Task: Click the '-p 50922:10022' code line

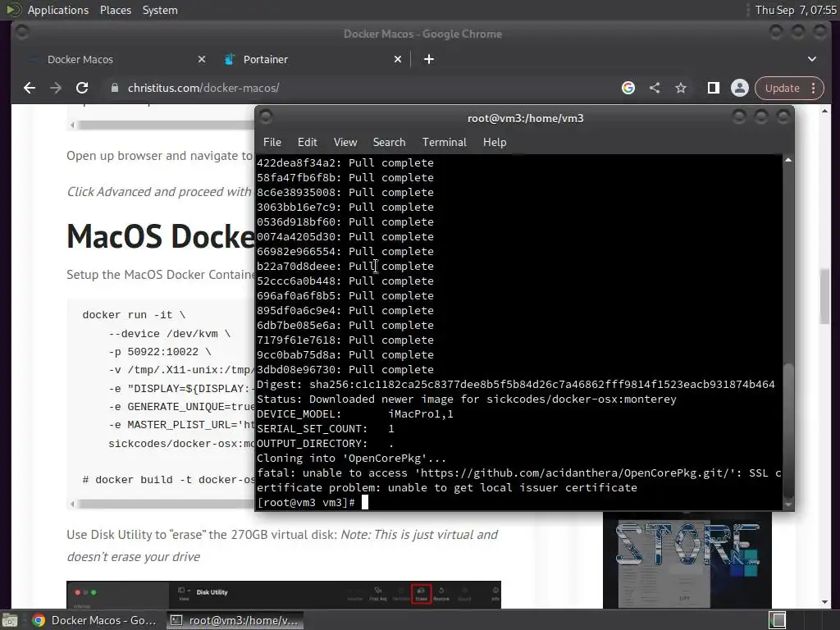Action: coord(160,352)
